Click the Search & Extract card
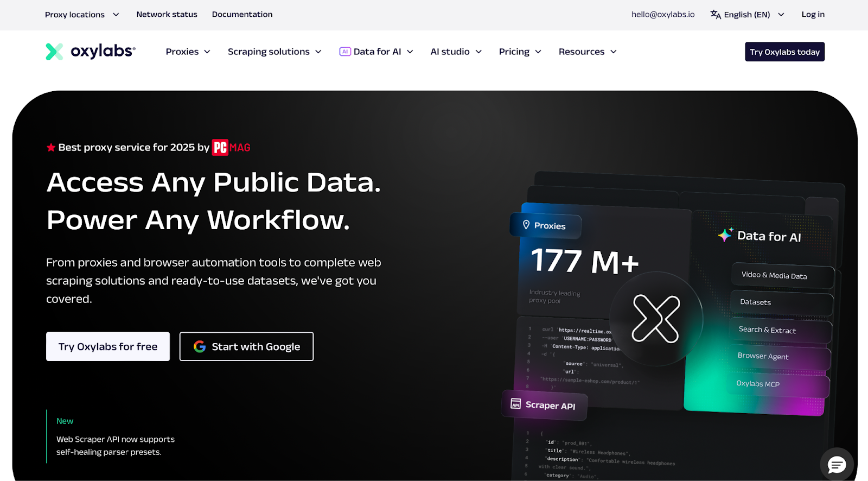Viewport: 868px width, 481px height. (780, 330)
